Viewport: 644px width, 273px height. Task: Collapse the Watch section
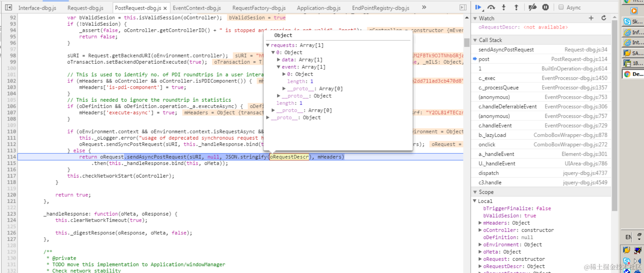click(x=475, y=18)
